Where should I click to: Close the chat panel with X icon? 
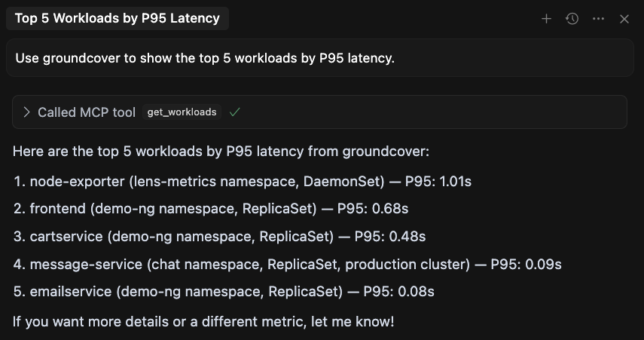[624, 19]
